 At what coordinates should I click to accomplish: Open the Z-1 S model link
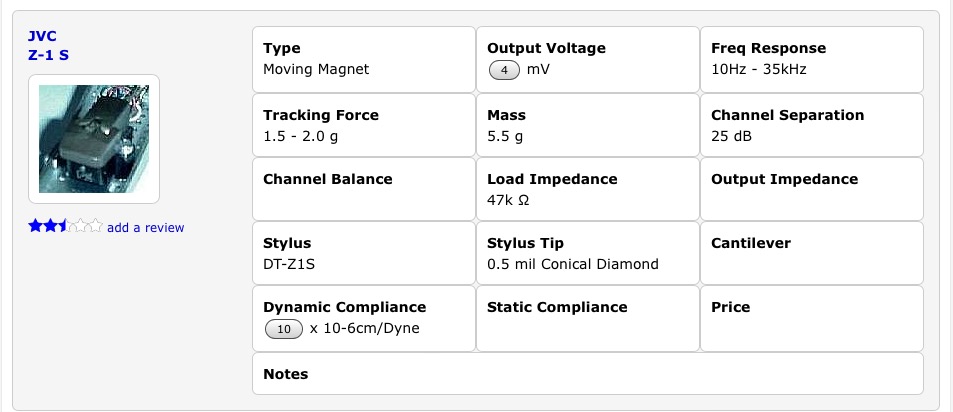click(49, 55)
